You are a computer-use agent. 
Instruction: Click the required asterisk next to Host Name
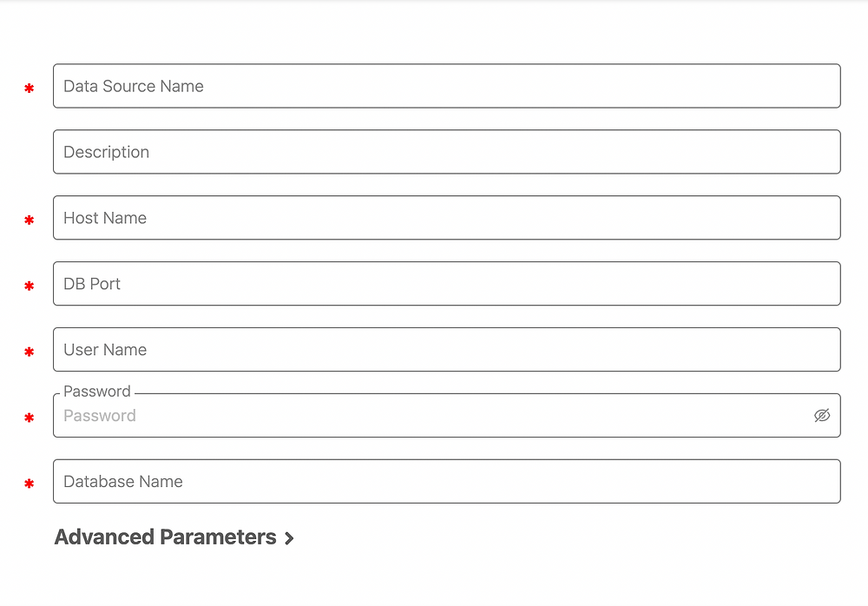(30, 221)
